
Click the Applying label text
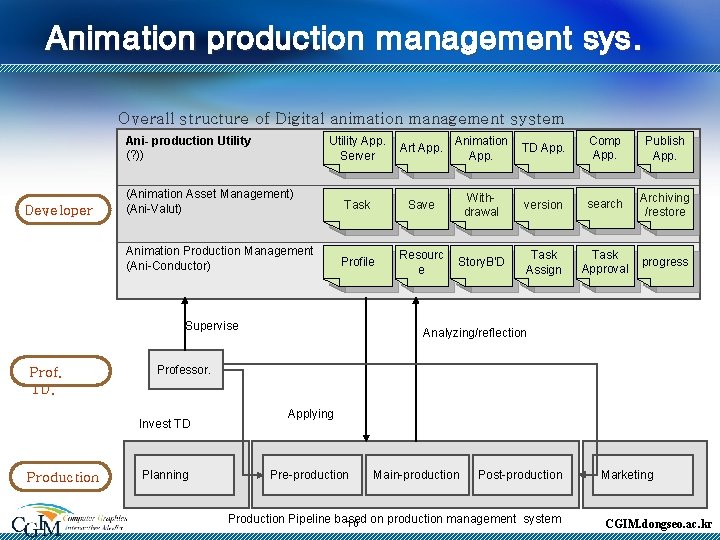click(x=310, y=414)
